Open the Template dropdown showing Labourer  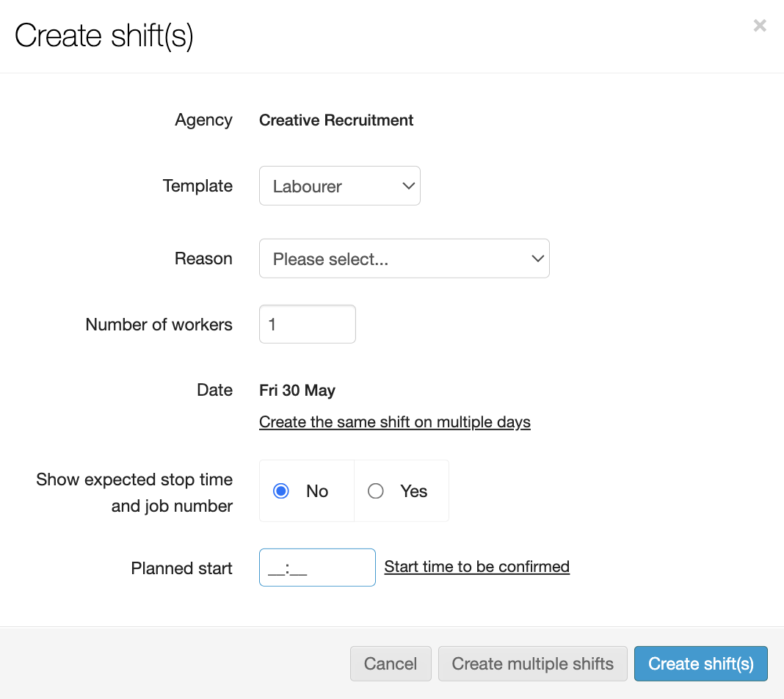coord(339,186)
